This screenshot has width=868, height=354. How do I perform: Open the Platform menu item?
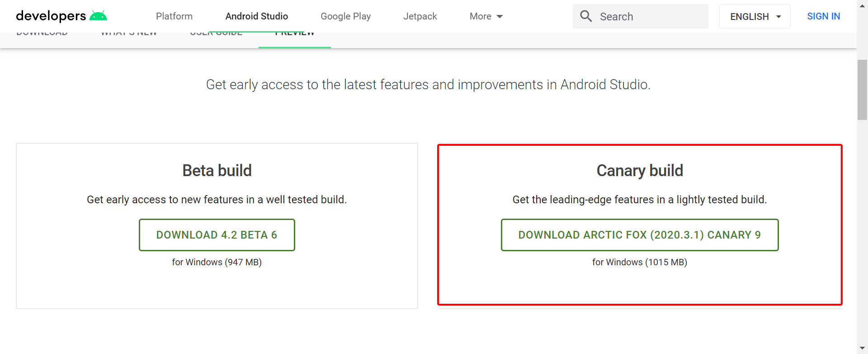click(x=174, y=16)
